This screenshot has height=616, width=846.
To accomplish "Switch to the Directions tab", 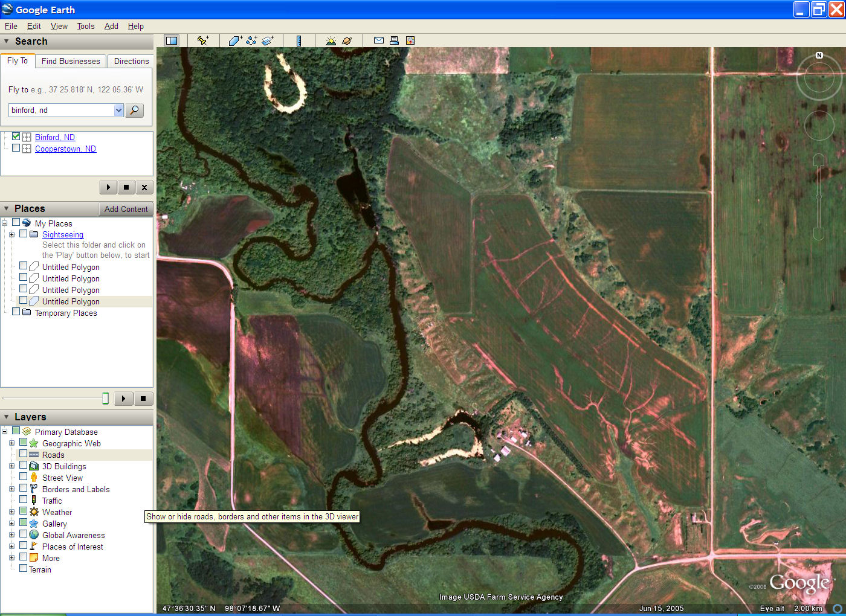I will click(131, 61).
